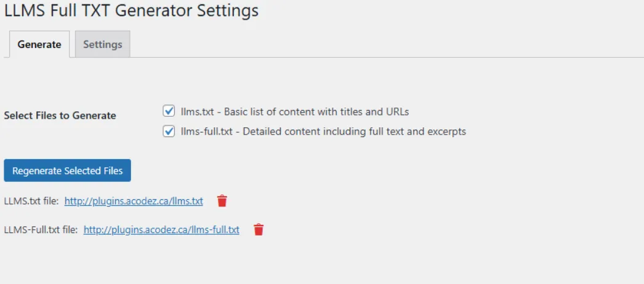
Task: Visit the generated llms.txt file URL
Action: point(134,201)
